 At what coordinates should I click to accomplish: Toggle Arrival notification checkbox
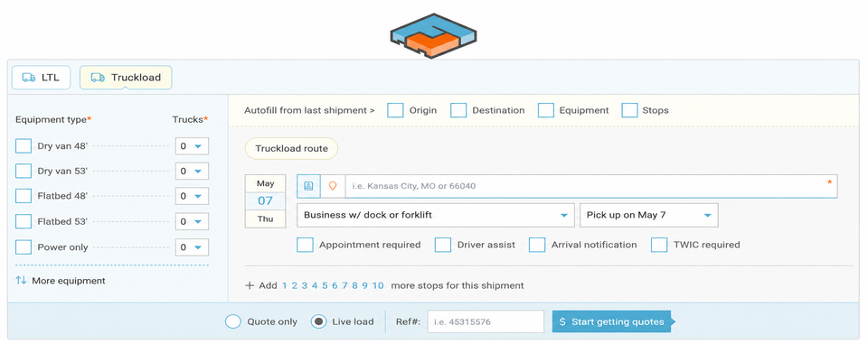point(537,245)
